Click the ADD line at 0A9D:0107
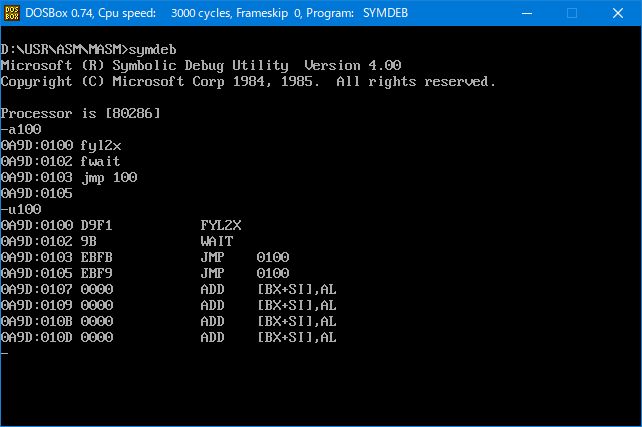The height and width of the screenshot is (427, 642). point(169,289)
